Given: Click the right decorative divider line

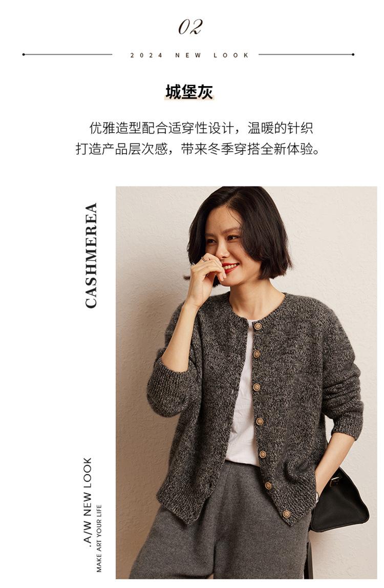Looking at the screenshot, I should [x=306, y=54].
